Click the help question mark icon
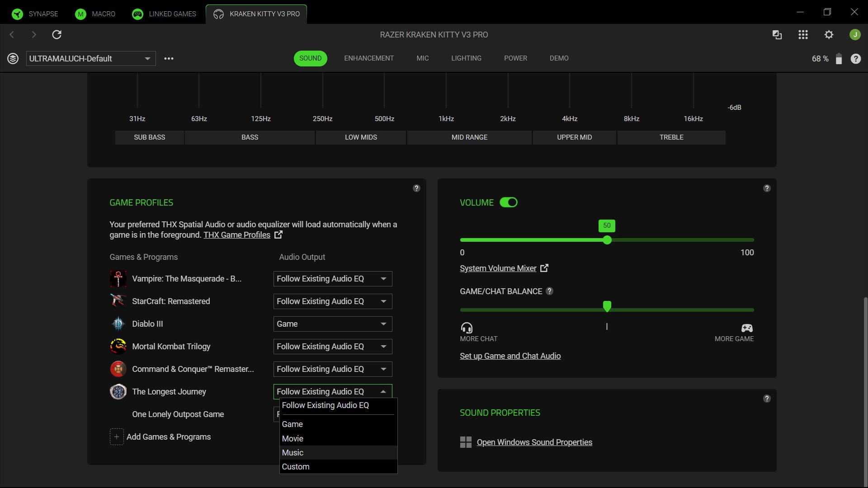Screen dimensions: 868x488 click(x=856, y=59)
